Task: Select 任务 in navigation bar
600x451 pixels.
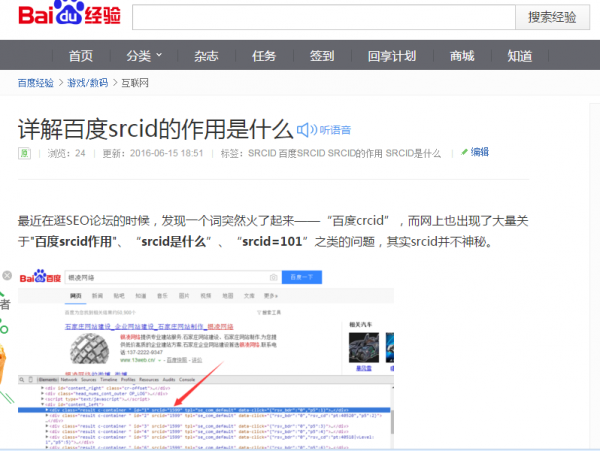Action: click(x=264, y=56)
